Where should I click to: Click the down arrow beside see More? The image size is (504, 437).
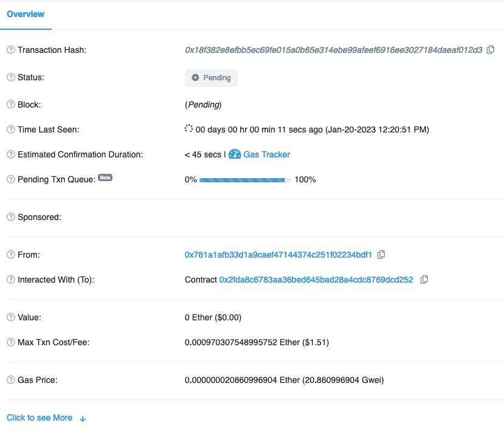click(x=83, y=418)
